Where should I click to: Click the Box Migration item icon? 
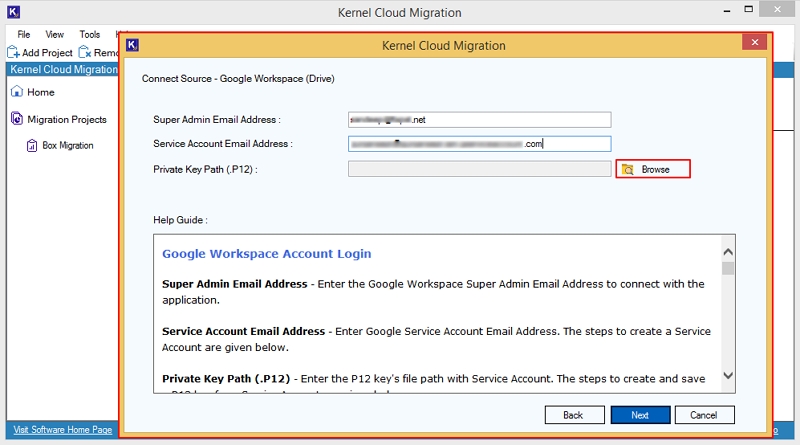[x=32, y=145]
